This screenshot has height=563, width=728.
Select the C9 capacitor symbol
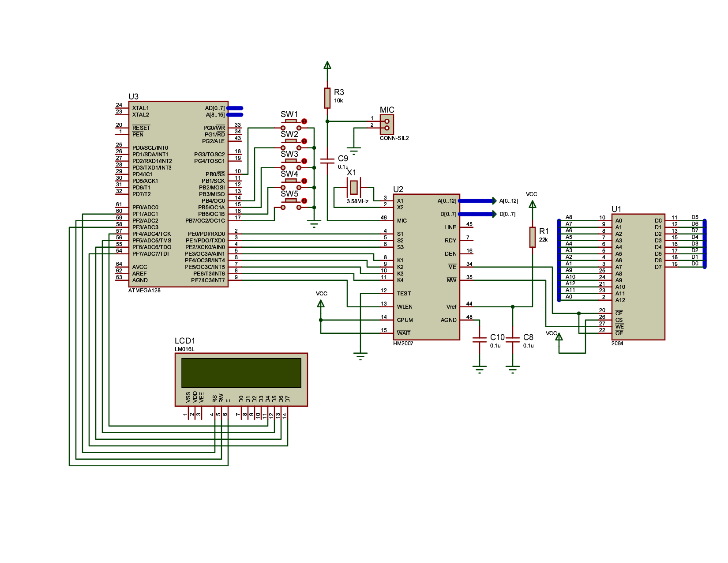click(327, 161)
